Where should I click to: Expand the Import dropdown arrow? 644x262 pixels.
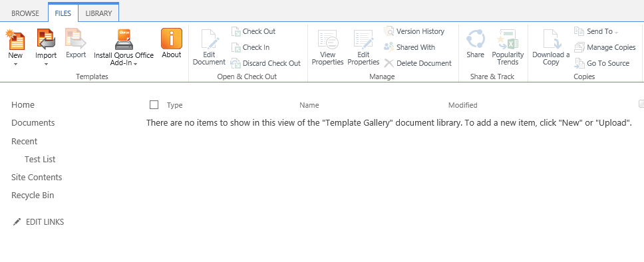tap(46, 64)
